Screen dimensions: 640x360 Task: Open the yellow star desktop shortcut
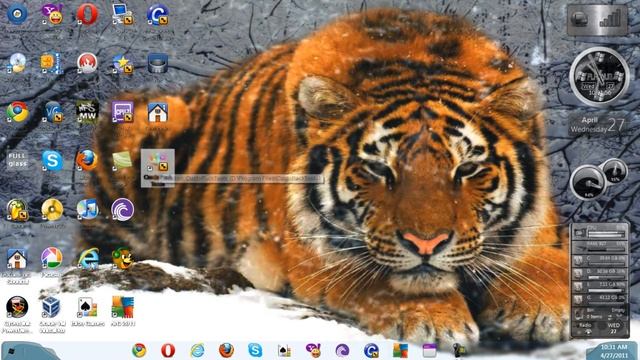click(x=122, y=63)
